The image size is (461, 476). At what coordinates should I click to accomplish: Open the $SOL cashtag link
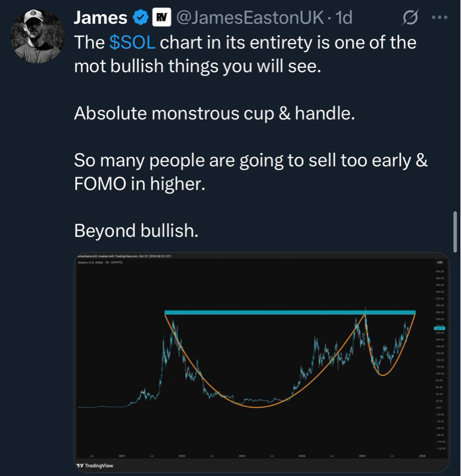133,43
